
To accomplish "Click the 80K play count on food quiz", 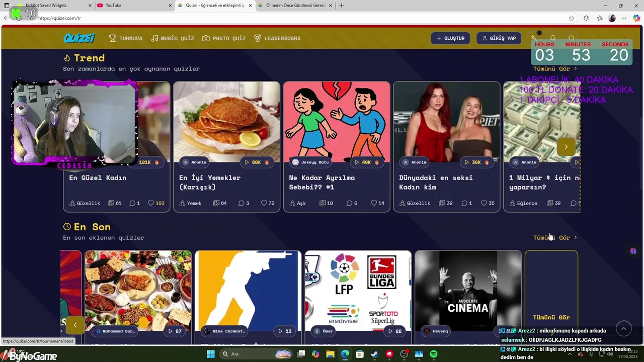I will click(x=256, y=162).
